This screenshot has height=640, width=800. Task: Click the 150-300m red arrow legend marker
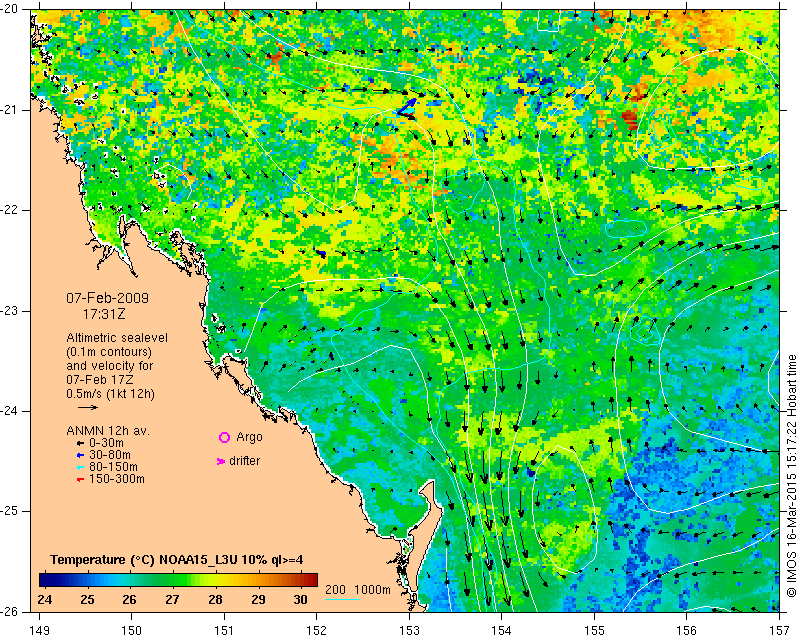tap(80, 480)
